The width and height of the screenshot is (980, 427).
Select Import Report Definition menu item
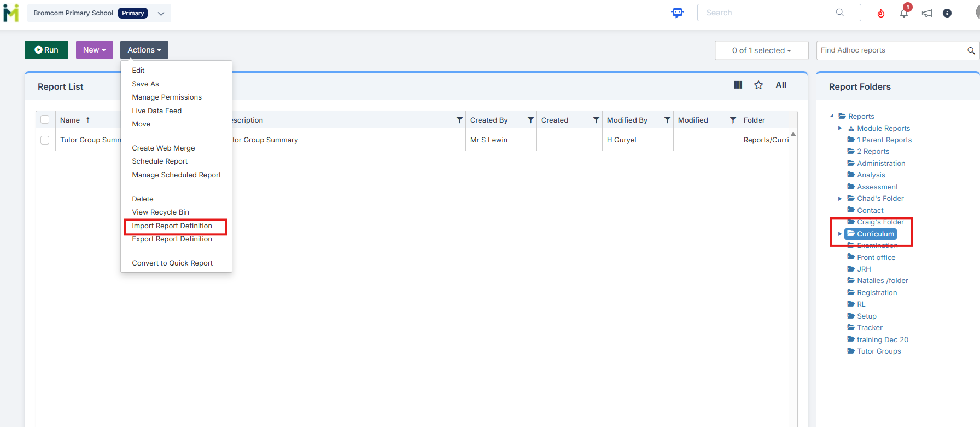point(172,226)
